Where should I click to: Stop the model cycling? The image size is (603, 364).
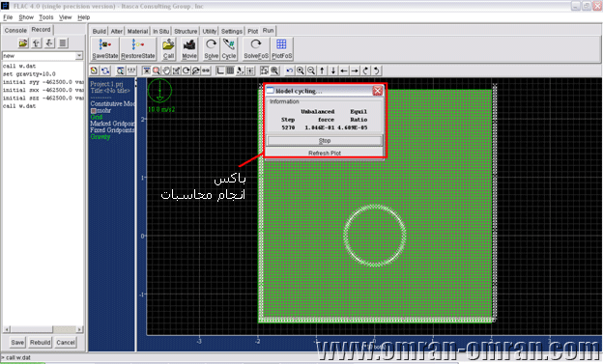click(325, 141)
